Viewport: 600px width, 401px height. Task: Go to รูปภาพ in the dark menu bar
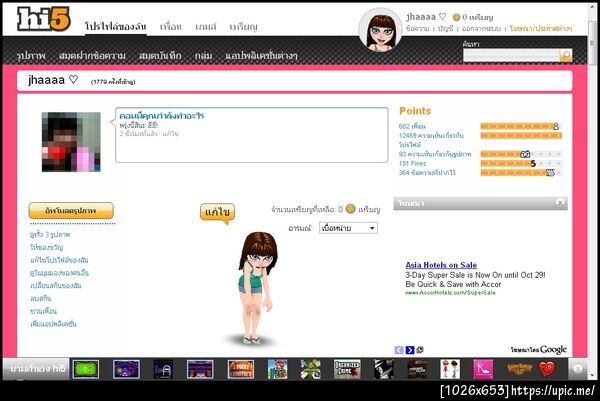(x=31, y=56)
